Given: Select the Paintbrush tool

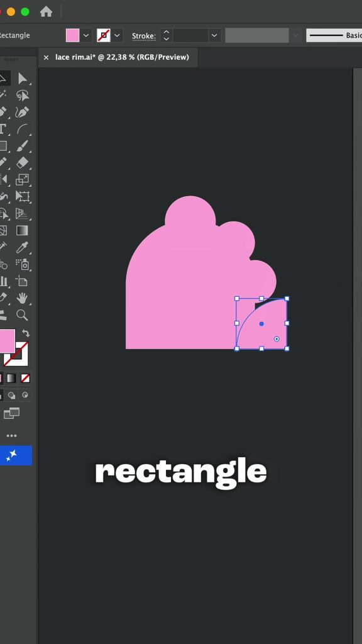Looking at the screenshot, I should tap(23, 146).
